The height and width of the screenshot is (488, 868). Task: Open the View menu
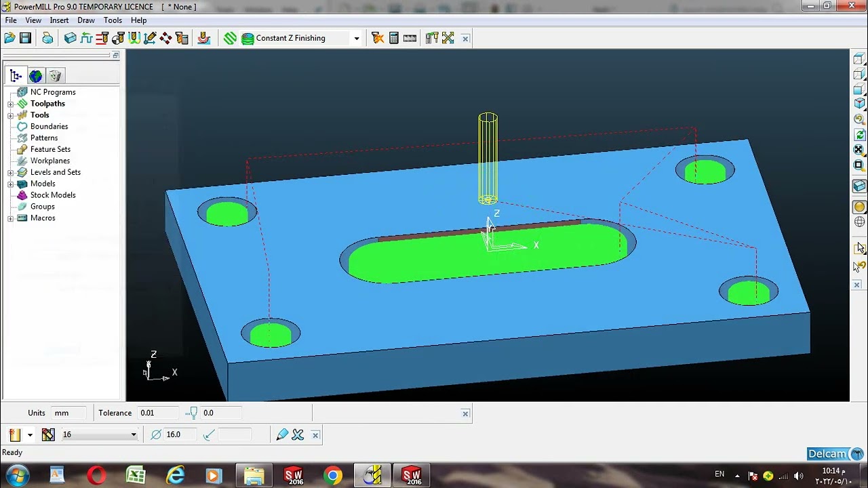(x=33, y=20)
